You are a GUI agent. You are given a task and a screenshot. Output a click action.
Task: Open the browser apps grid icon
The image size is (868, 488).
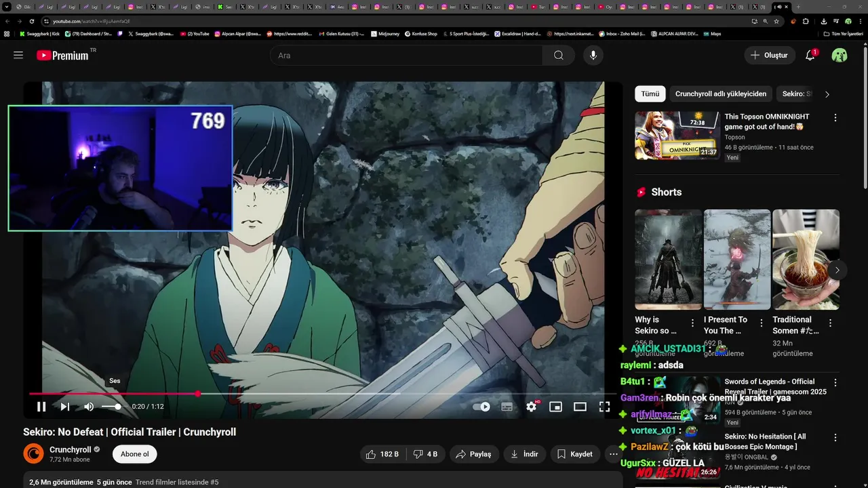tap(7, 33)
